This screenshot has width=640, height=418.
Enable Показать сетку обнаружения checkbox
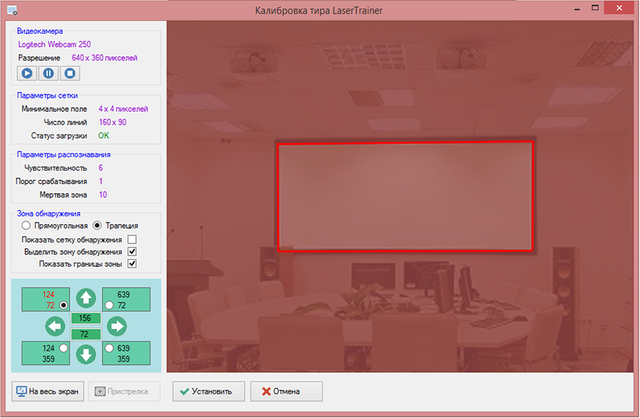(x=132, y=239)
